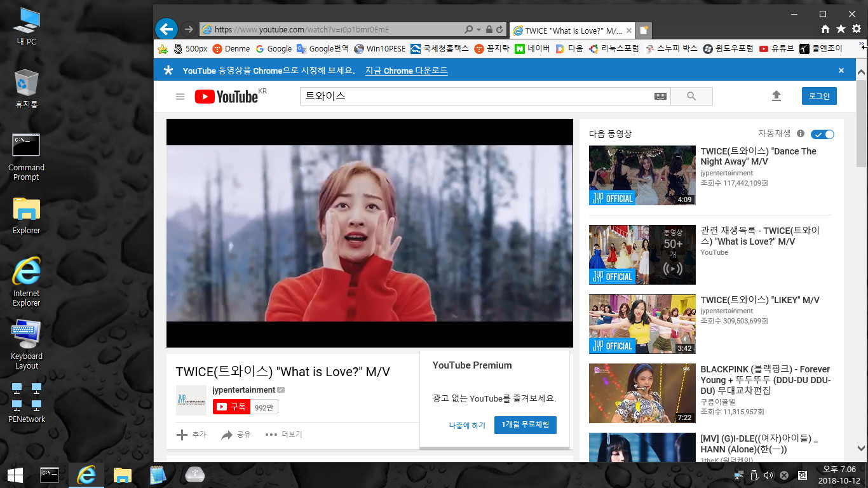Open the 쿨엔조이 bookmark
The image size is (868, 488).
821,48
